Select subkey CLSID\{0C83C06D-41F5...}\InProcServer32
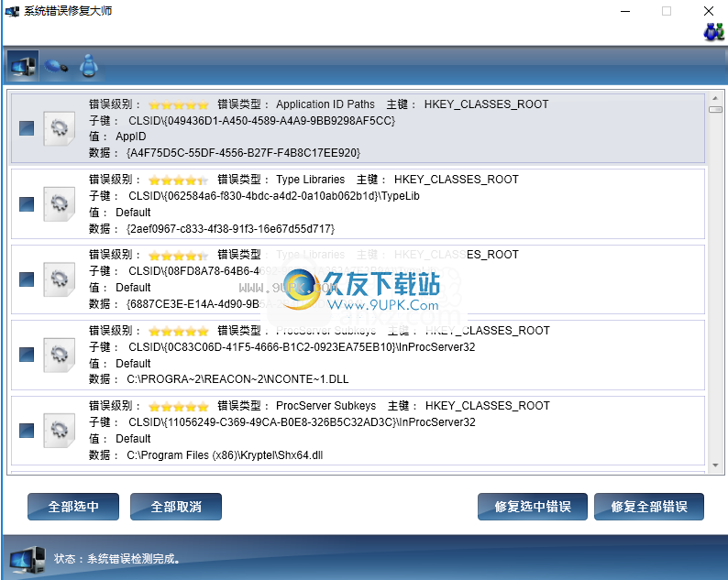 [302, 347]
